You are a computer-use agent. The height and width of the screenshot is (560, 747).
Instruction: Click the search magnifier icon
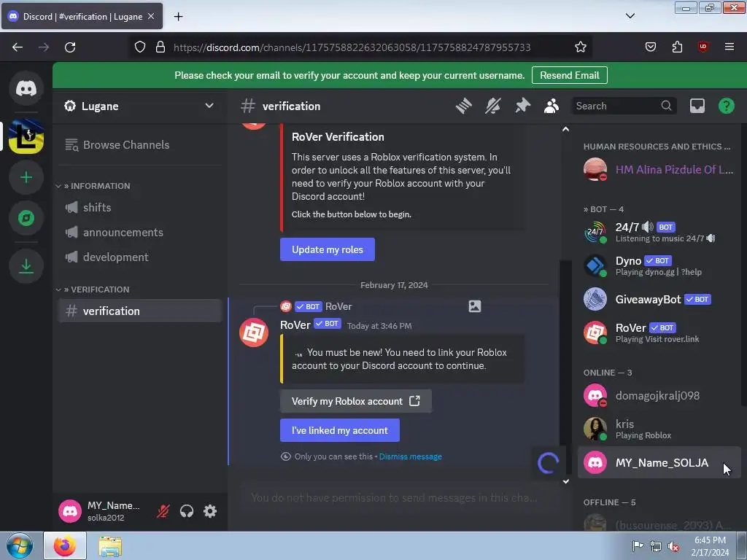[666, 106]
